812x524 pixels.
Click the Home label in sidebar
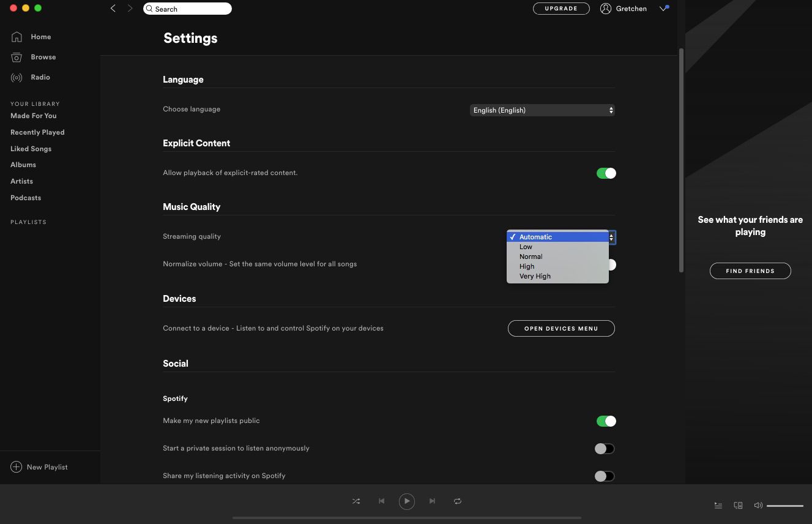tap(41, 37)
